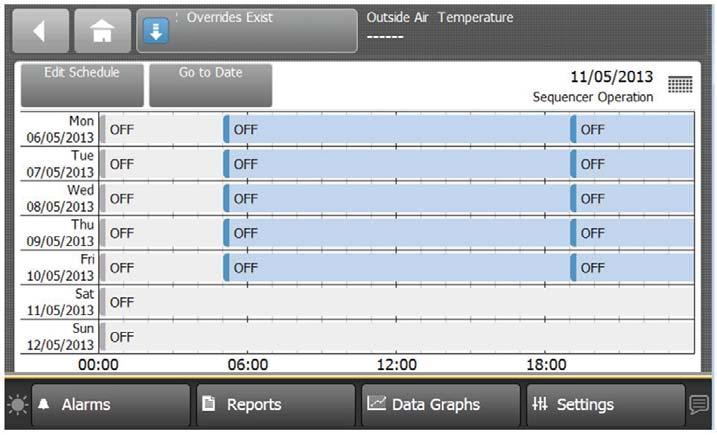Screen dimensions: 717x435
Task: Expand the Overrides Exist panel
Action: [x=260, y=31]
